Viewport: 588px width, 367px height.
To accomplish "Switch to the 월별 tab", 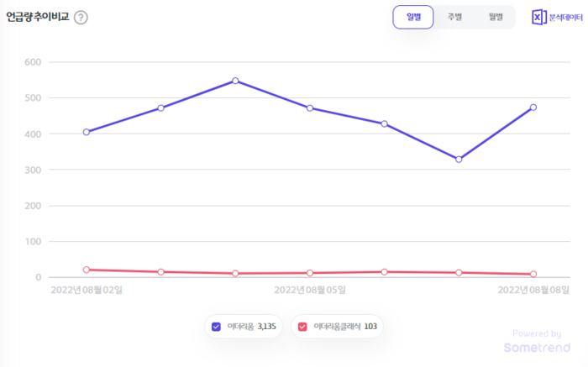I will pyautogui.click(x=496, y=17).
